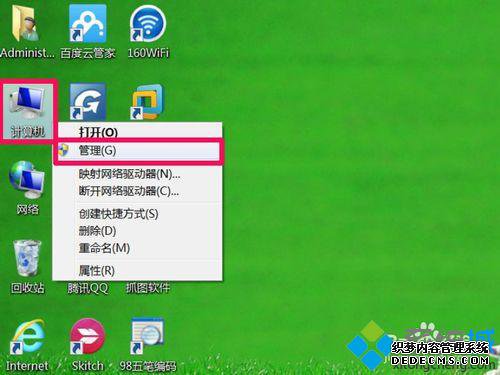Select the blue G arrow shortcut icon
The width and height of the screenshot is (500, 375).
[88, 102]
